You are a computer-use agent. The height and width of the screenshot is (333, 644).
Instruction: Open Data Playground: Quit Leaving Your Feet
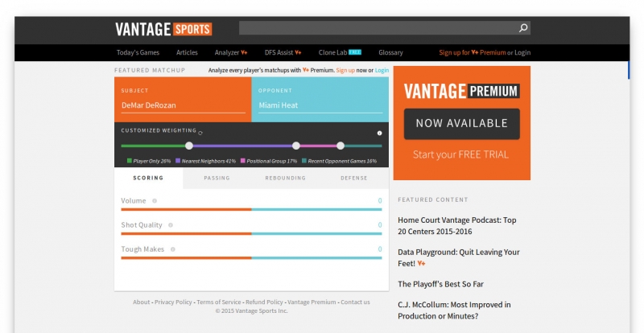[458, 257]
